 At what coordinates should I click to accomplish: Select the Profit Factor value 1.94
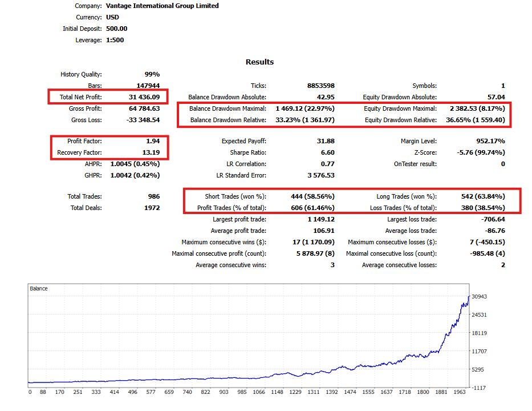[153, 141]
